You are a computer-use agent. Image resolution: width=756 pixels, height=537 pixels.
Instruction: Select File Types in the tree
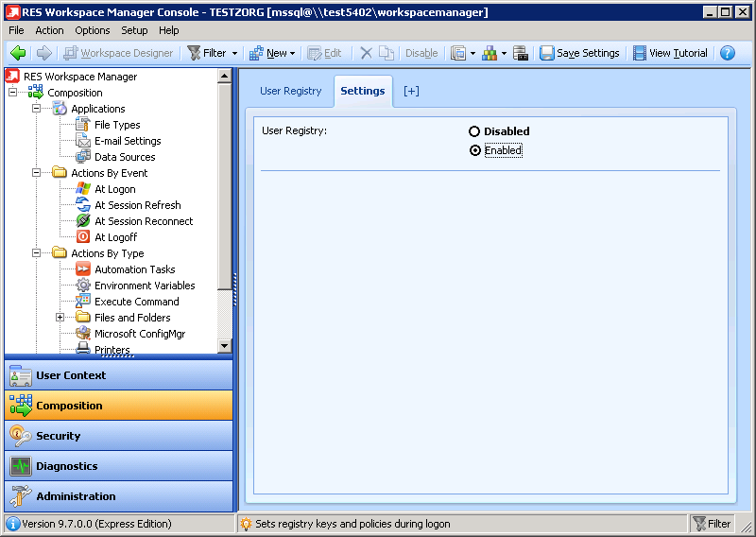[x=117, y=125]
